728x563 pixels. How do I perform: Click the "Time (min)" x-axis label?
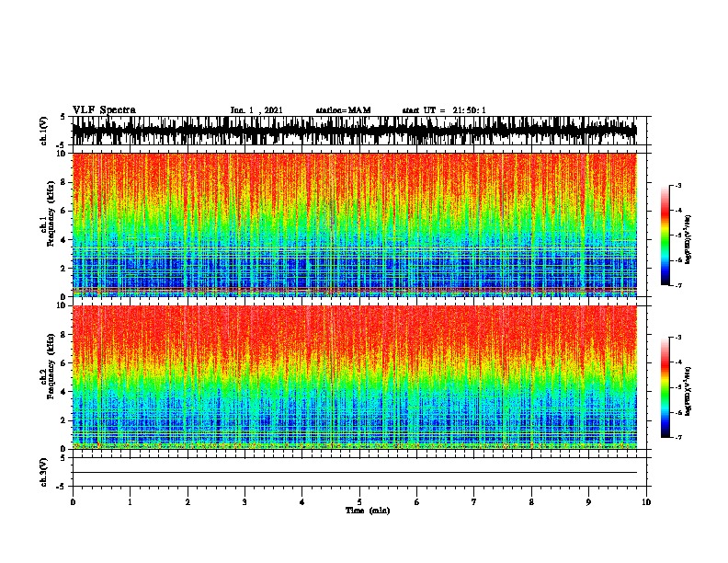click(x=368, y=511)
